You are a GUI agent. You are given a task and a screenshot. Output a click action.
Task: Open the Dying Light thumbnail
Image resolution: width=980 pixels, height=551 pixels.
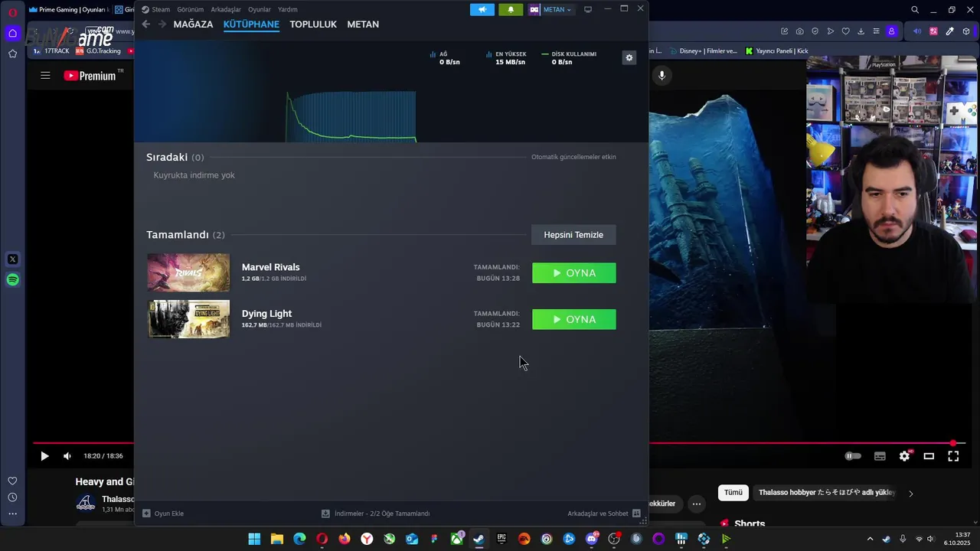[188, 319]
